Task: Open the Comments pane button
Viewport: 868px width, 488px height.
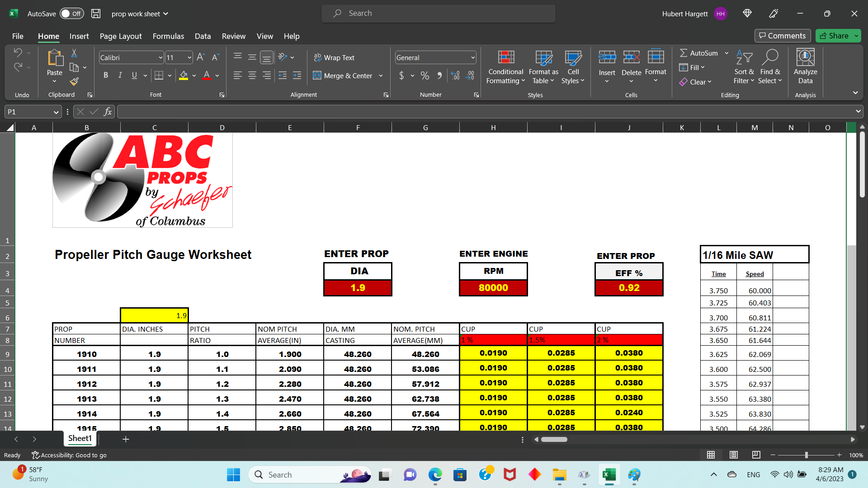Action: coord(782,36)
